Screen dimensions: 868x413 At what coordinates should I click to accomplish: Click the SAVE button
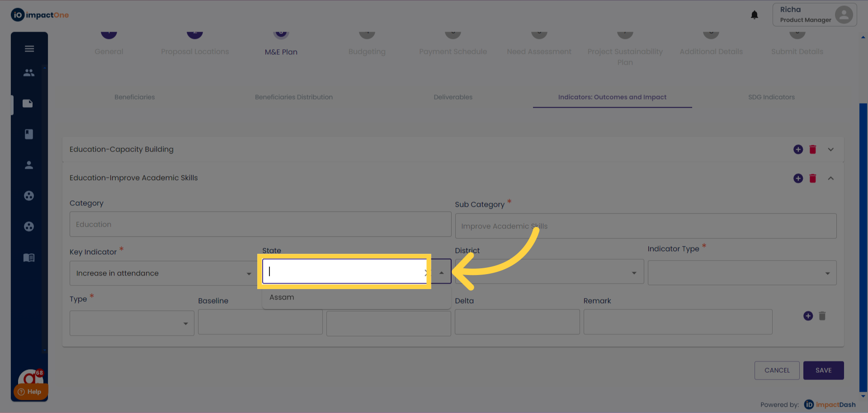point(823,370)
